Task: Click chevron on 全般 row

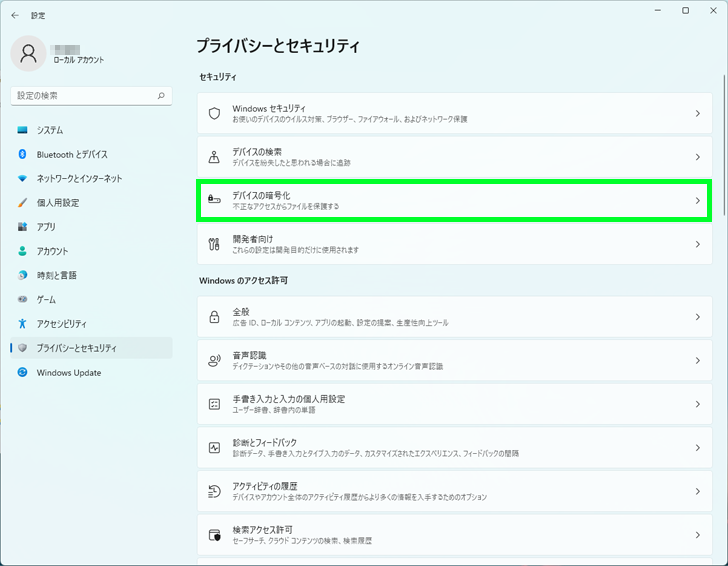Action: [697, 317]
